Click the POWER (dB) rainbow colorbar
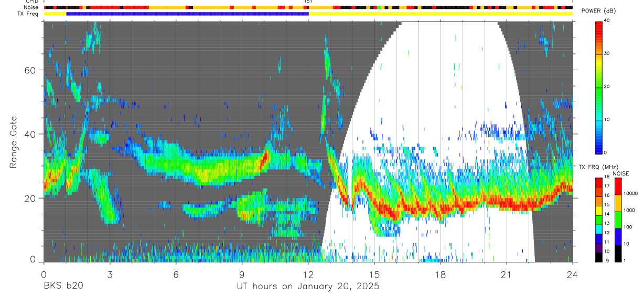 599,87
